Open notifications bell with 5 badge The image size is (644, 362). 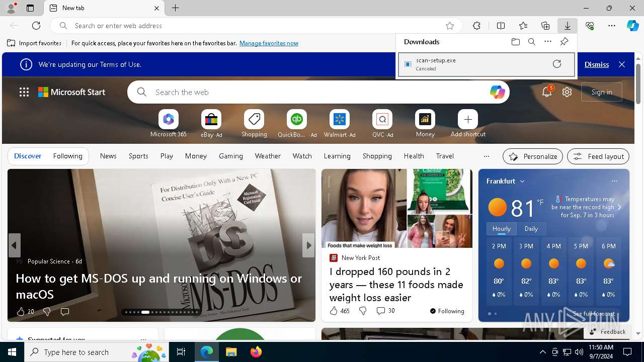coord(547,92)
